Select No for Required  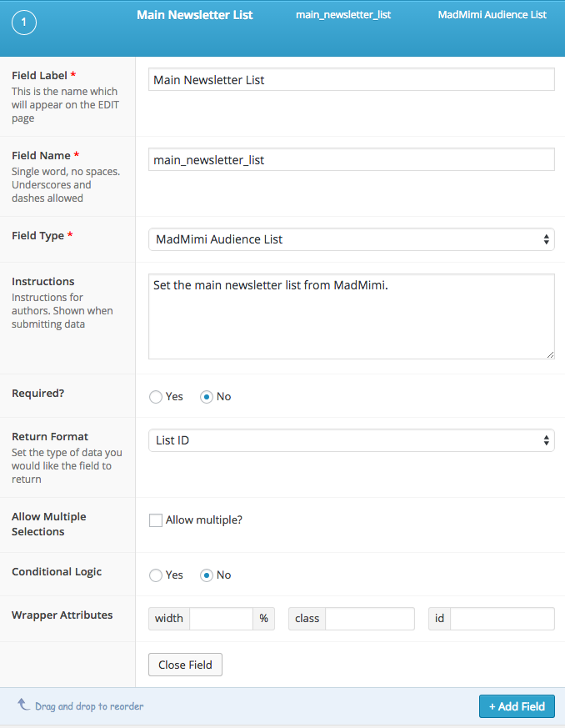207,397
